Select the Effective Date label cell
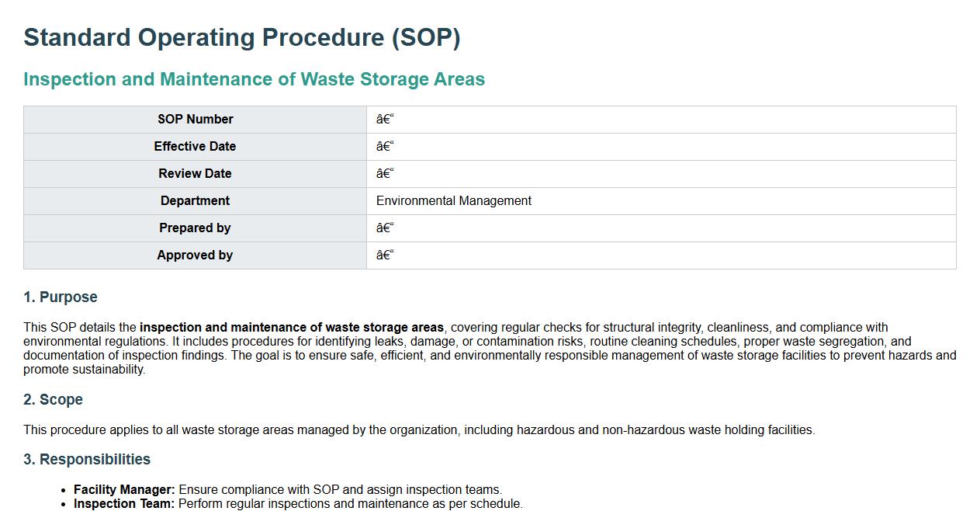The height and width of the screenshot is (511, 980). click(195, 147)
